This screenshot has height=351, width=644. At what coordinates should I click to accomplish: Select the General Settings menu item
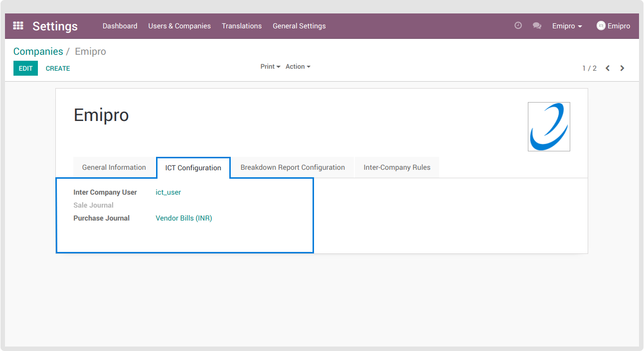299,26
